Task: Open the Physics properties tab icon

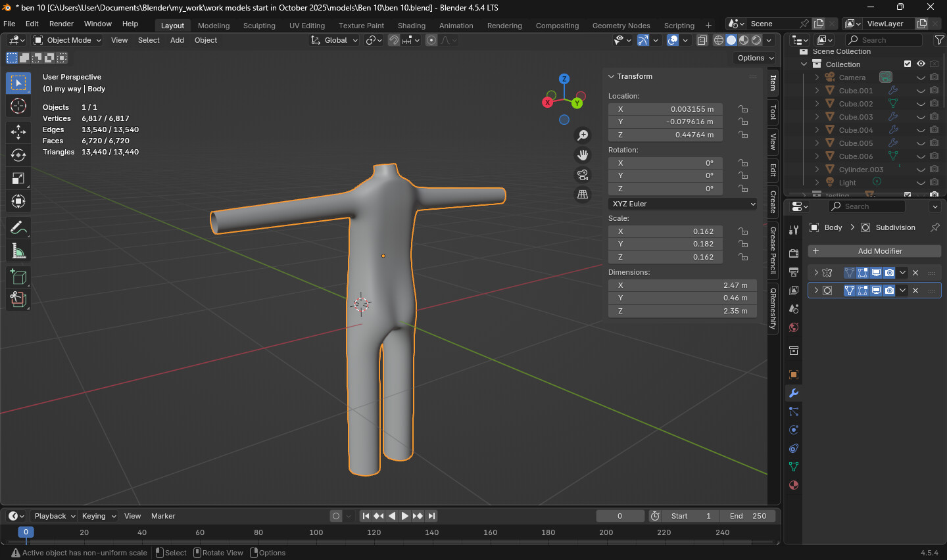Action: tap(794, 430)
